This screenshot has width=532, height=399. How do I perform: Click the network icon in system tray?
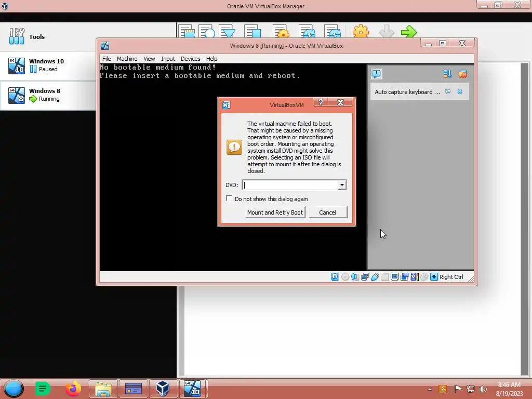tap(471, 389)
